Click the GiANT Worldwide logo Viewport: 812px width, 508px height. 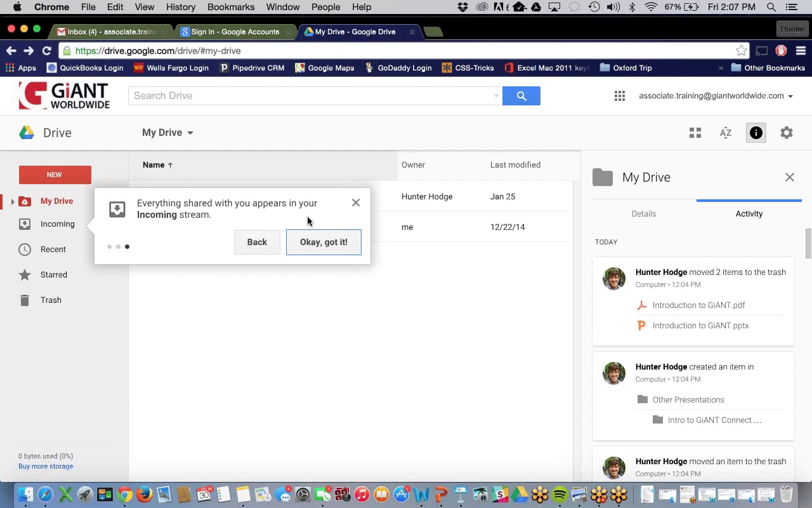point(64,95)
